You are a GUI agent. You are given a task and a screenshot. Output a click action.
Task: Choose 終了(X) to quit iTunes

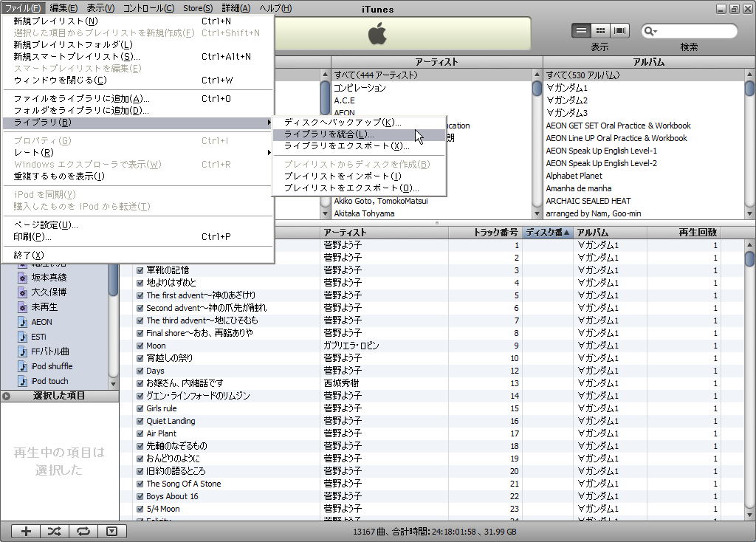pos(138,255)
